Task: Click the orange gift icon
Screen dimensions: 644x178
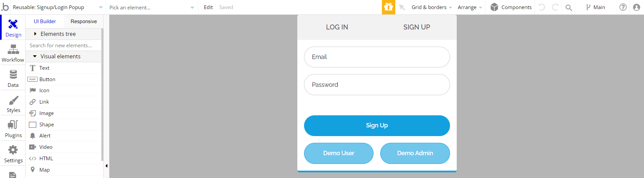Action: coord(389,7)
